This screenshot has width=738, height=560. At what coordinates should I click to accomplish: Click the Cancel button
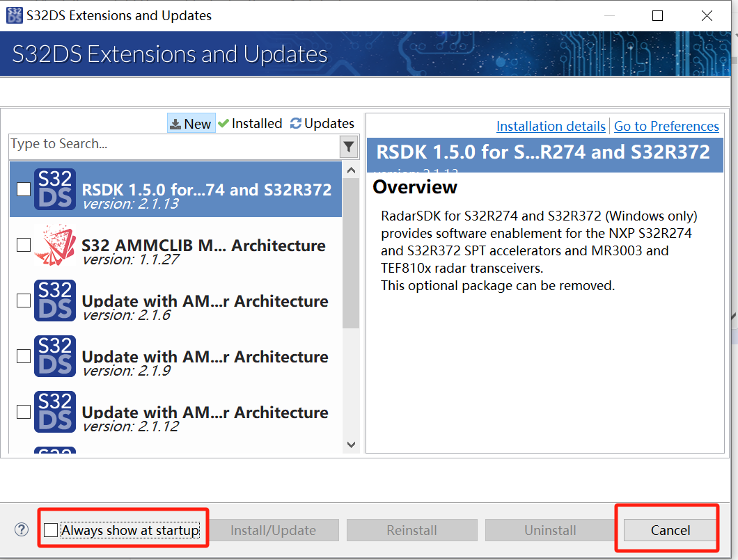(670, 530)
